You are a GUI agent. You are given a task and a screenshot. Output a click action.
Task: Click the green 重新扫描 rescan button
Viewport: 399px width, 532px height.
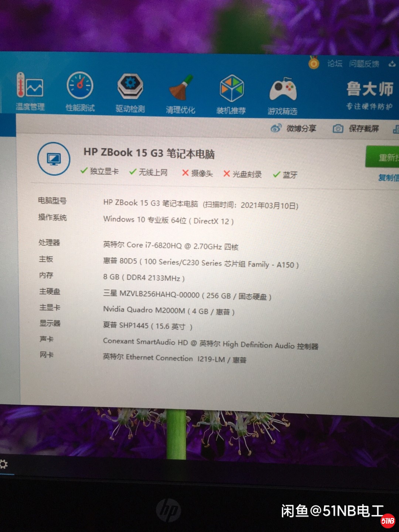point(382,157)
